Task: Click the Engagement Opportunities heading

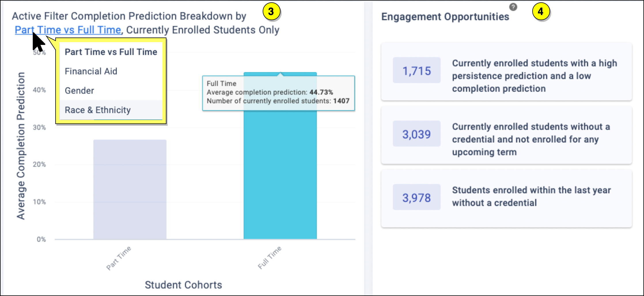Action: coord(445,17)
